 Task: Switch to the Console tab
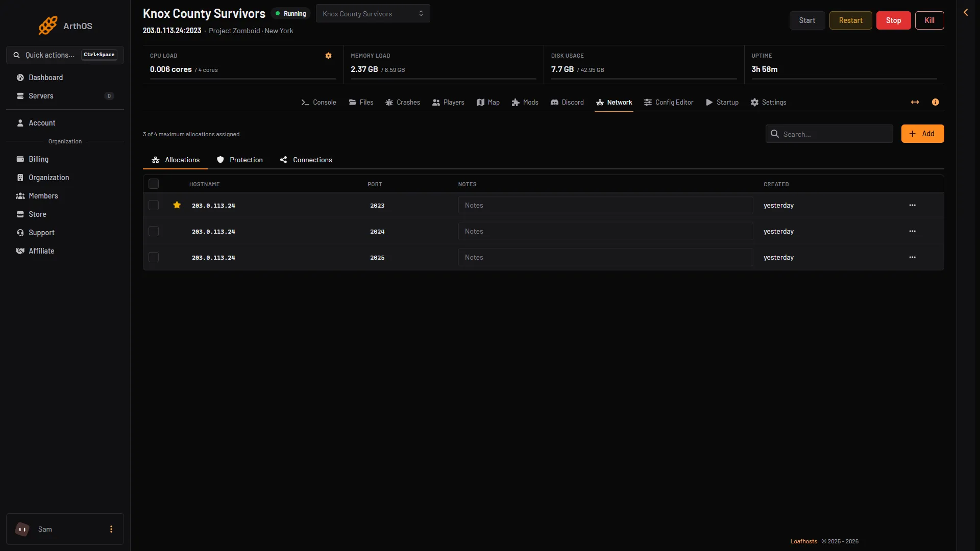point(318,103)
